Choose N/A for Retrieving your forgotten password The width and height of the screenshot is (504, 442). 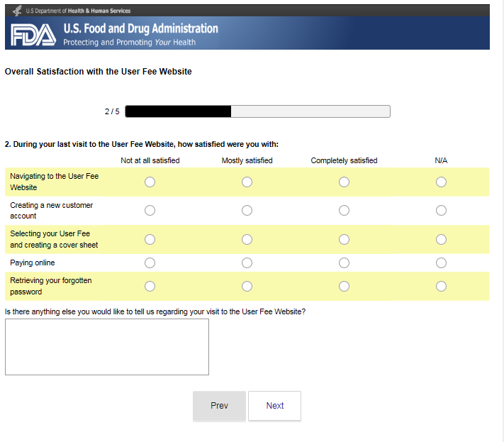coord(441,286)
